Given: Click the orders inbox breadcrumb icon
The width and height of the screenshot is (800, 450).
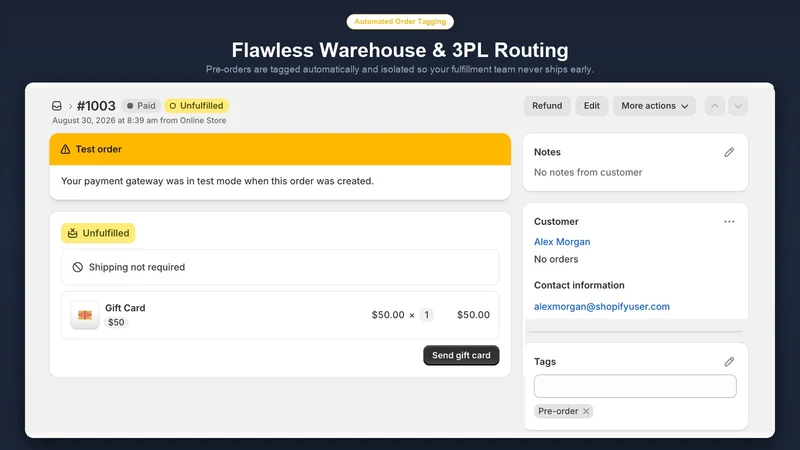Looking at the screenshot, I should point(57,106).
